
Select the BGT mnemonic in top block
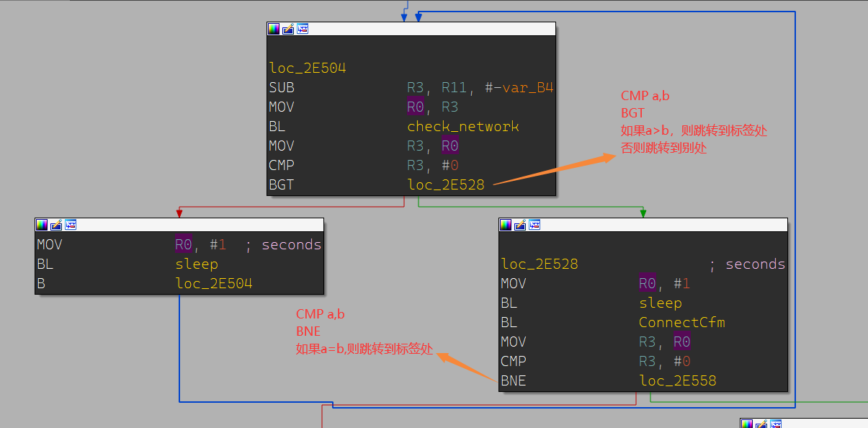[x=281, y=185]
